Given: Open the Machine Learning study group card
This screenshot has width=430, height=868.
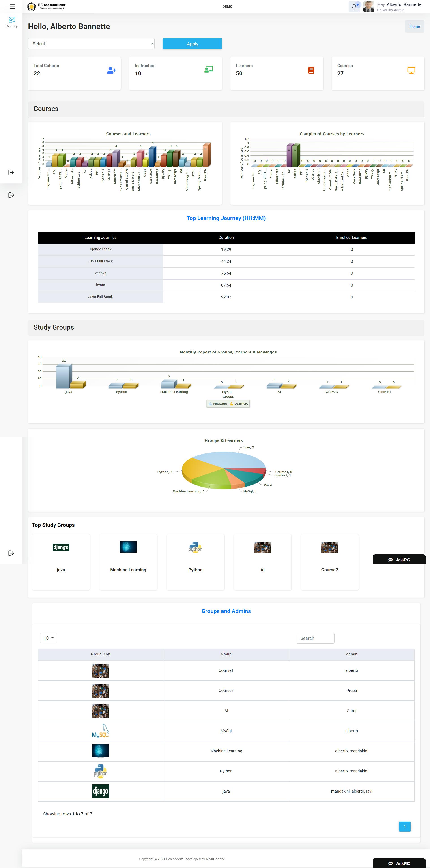Looking at the screenshot, I should (x=128, y=562).
